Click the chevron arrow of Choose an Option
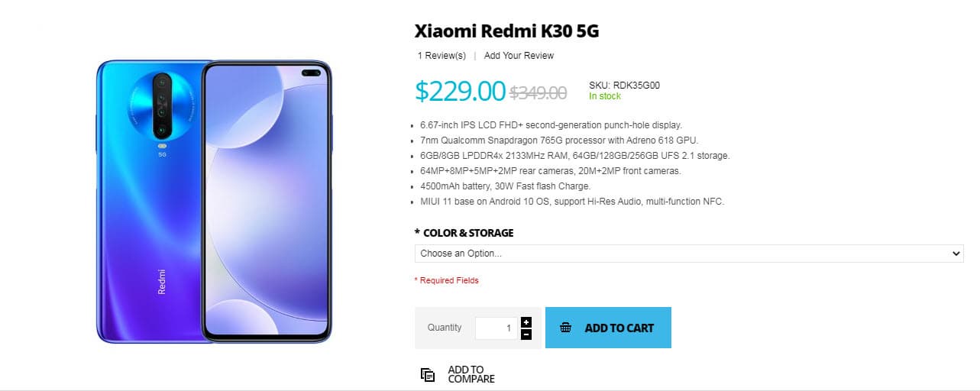This screenshot has width=980, height=391. click(x=956, y=253)
